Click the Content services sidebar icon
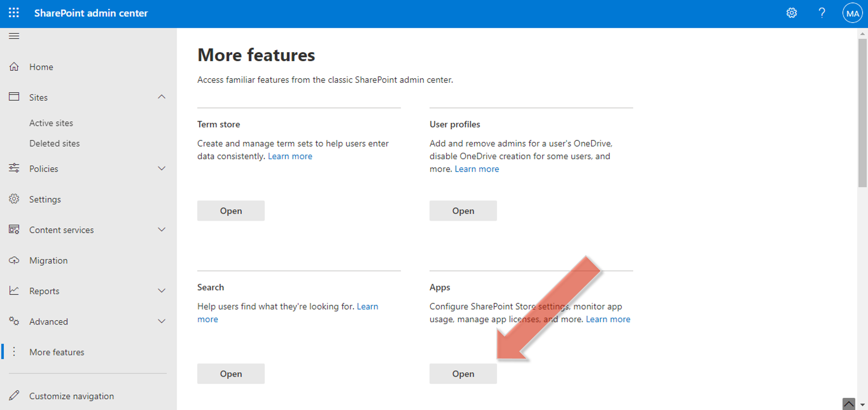This screenshot has width=868, height=410. (14, 230)
